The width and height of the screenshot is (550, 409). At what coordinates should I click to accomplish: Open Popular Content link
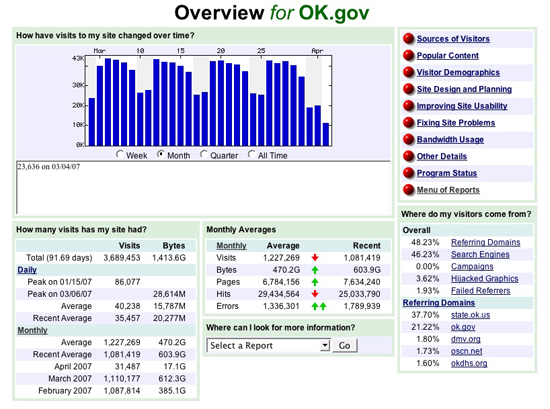click(448, 55)
